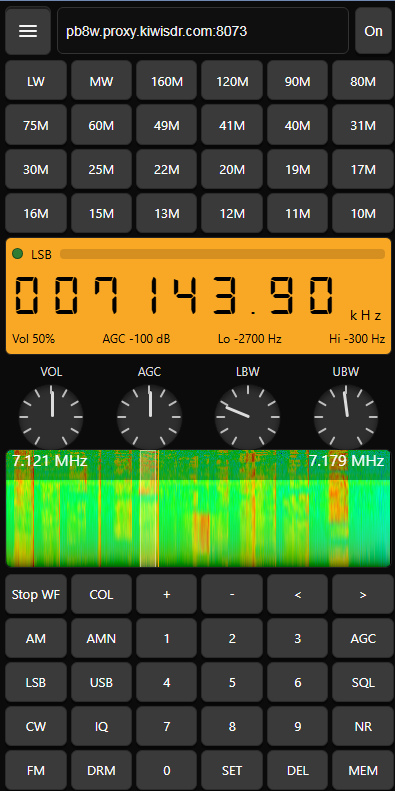Click the DEL key
The height and width of the screenshot is (791, 395).
(x=298, y=771)
